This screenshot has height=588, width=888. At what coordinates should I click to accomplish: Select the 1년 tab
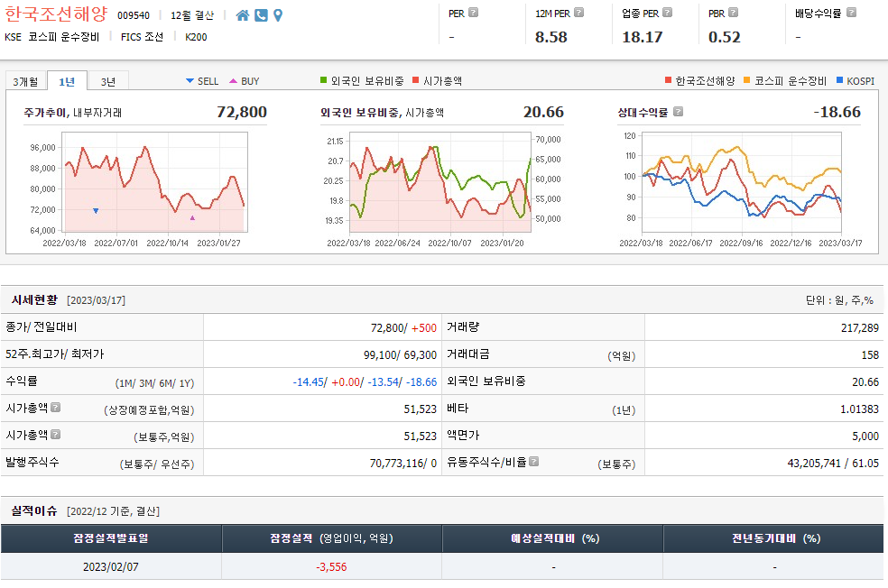click(67, 81)
